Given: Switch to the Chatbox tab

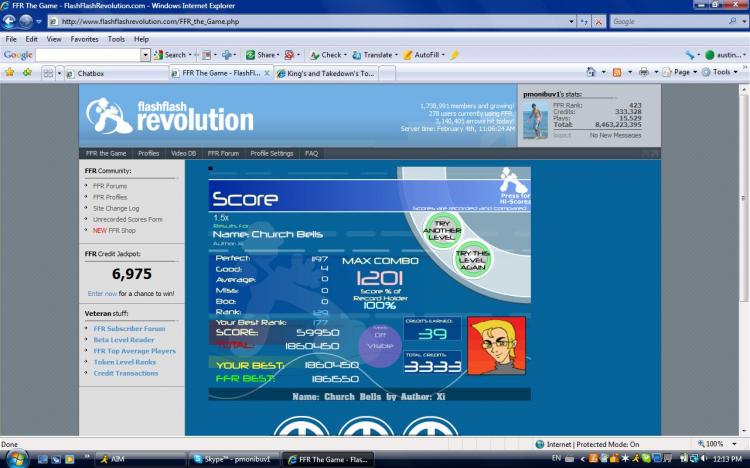Looking at the screenshot, I should [x=117, y=73].
